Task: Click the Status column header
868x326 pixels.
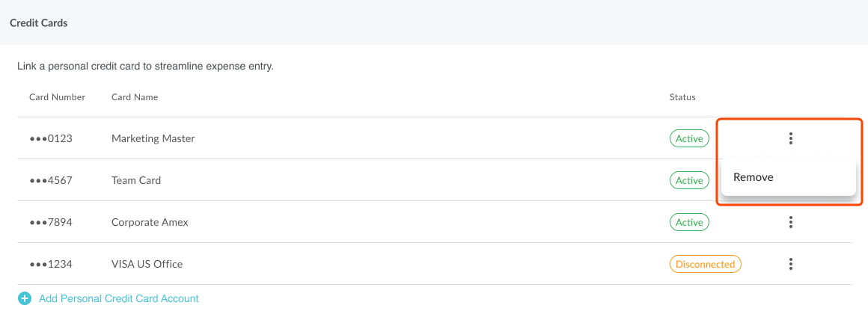Action: pos(682,97)
